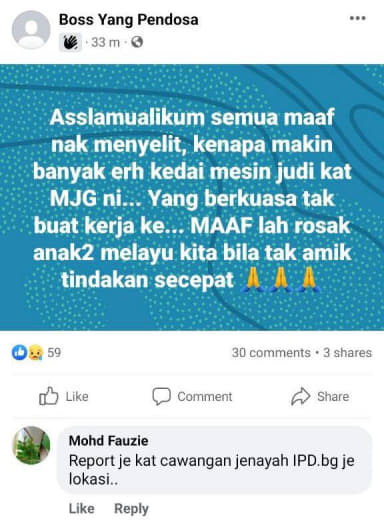
Task: Open the reaction count 59
Action: (54, 353)
